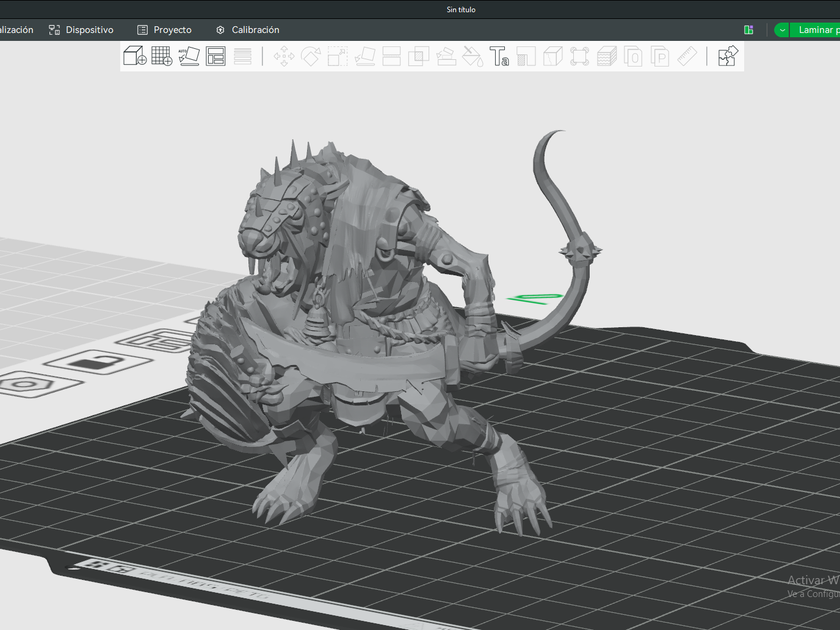Select the Scale gizmo tool

pyautogui.click(x=338, y=56)
